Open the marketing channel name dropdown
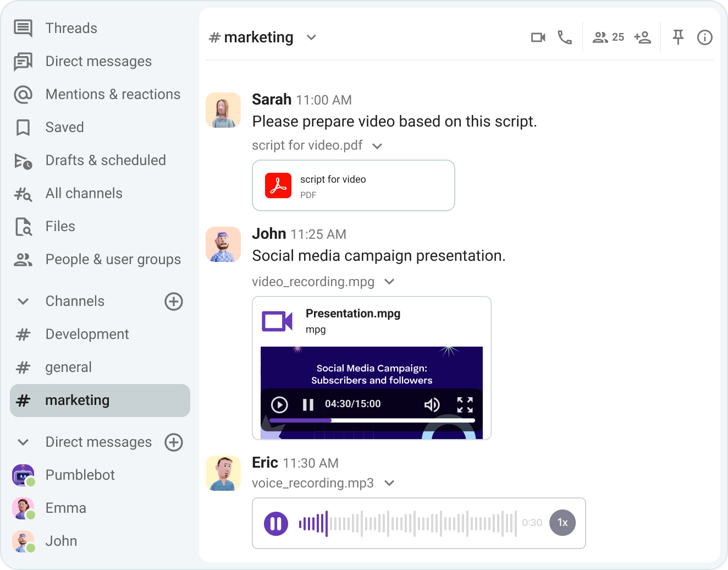The height and width of the screenshot is (570, 728). 311,37
